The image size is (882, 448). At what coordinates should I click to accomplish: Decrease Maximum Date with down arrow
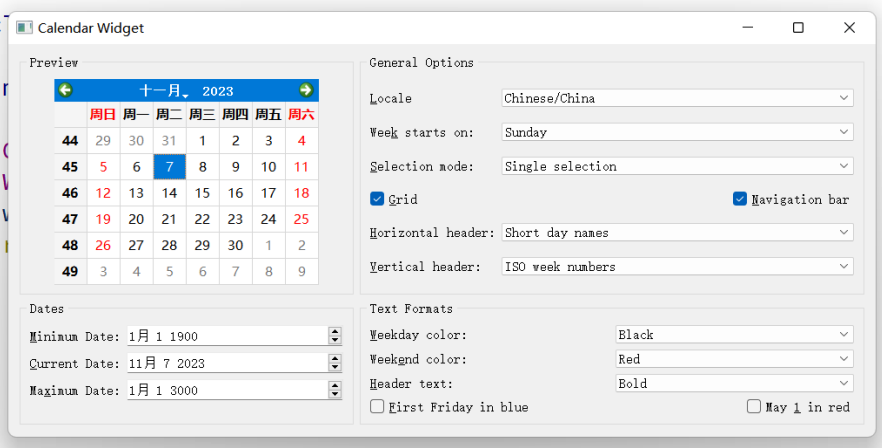[x=335, y=394]
